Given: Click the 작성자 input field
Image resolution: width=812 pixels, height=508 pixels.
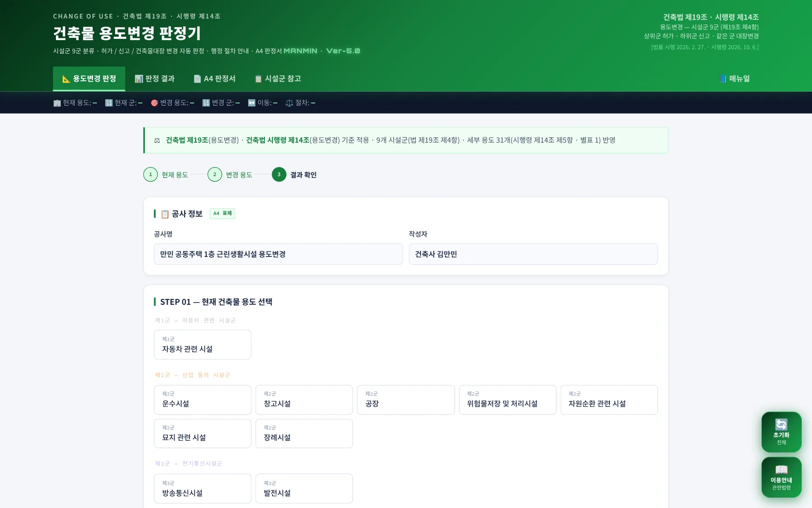Looking at the screenshot, I should click(533, 254).
